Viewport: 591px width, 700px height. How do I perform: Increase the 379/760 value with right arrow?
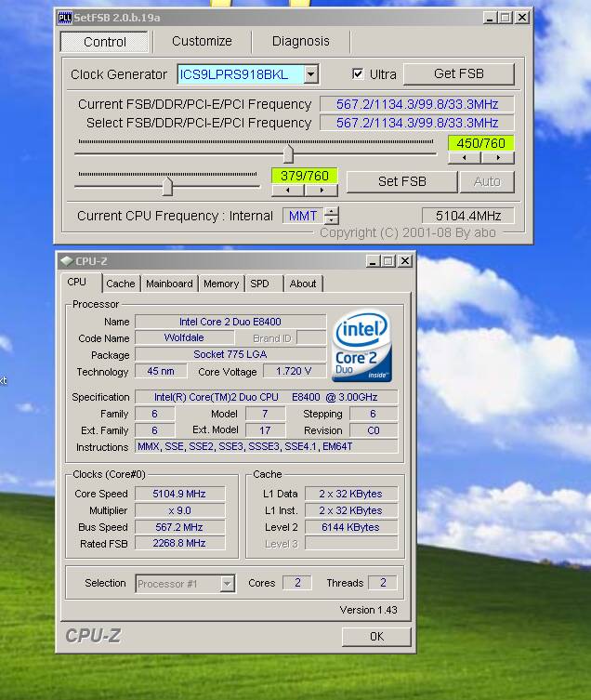coord(322,191)
